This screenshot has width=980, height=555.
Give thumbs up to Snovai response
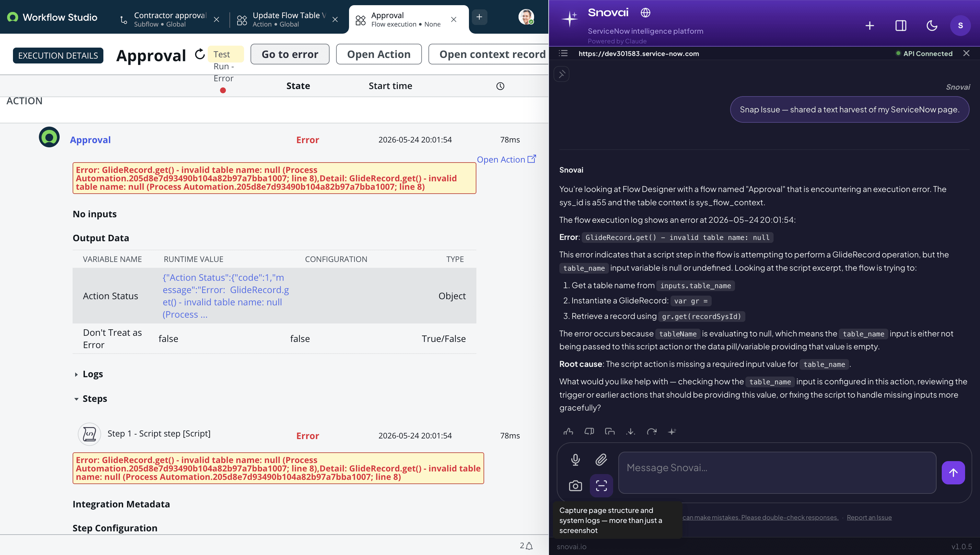click(x=568, y=431)
